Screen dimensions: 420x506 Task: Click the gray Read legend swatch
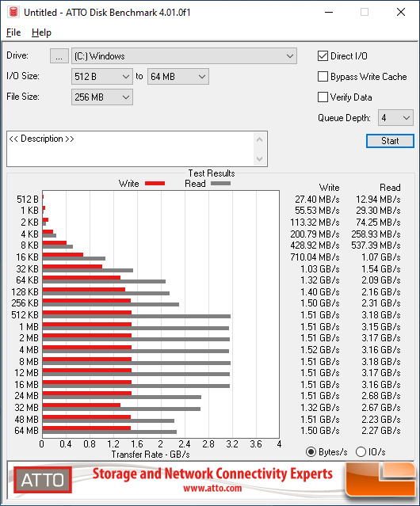point(220,184)
